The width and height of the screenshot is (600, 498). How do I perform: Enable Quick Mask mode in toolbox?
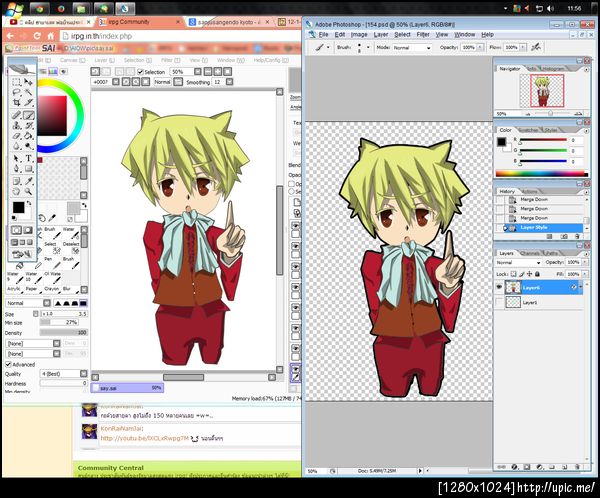pos(28,230)
